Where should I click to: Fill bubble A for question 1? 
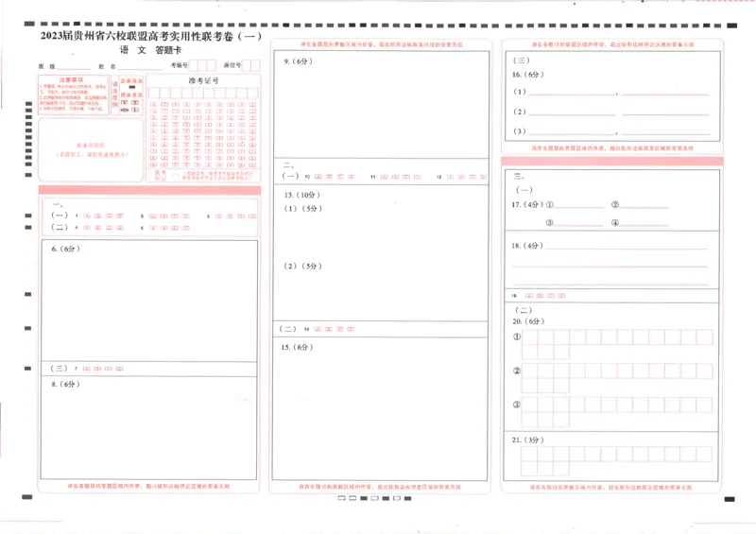click(87, 216)
